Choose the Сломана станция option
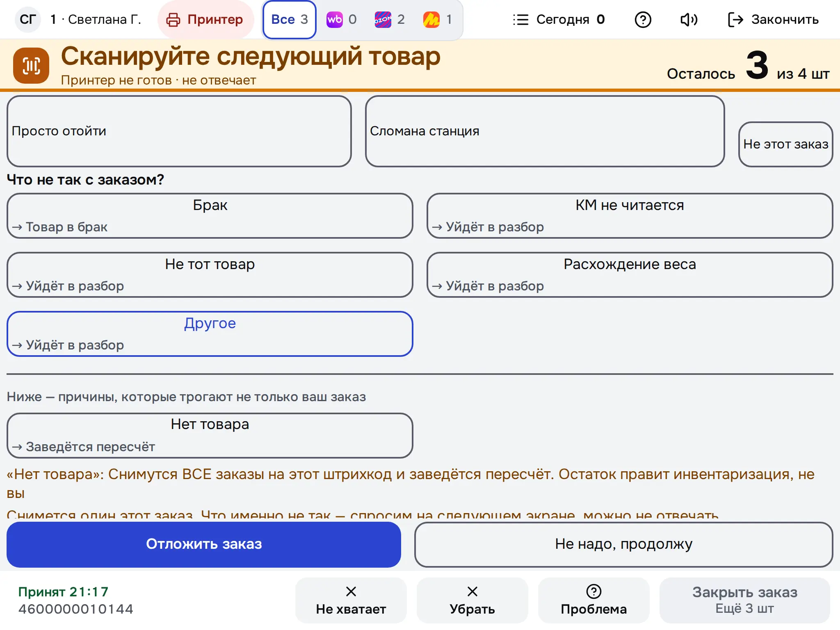Screen dimensions: 840x630 pyautogui.click(x=545, y=131)
